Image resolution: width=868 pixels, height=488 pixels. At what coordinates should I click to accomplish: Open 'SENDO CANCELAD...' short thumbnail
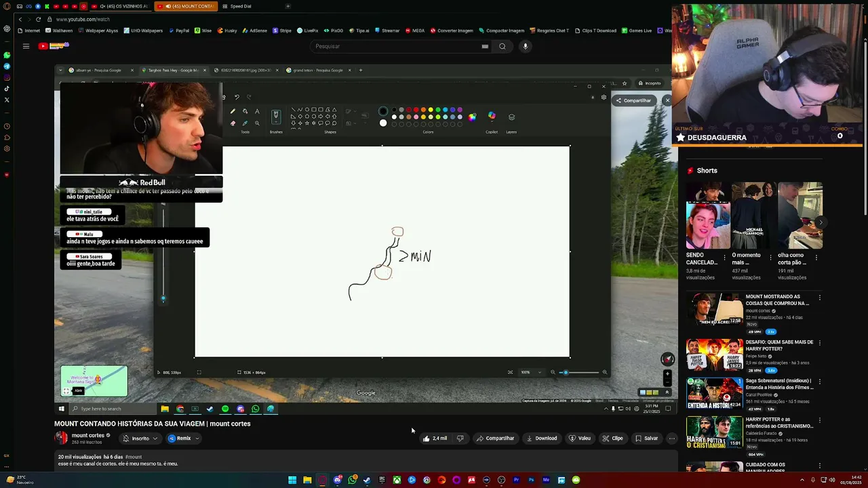(708, 216)
